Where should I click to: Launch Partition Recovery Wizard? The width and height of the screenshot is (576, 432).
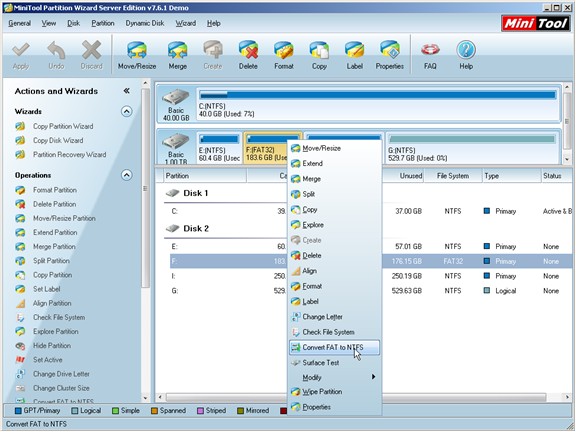point(69,155)
